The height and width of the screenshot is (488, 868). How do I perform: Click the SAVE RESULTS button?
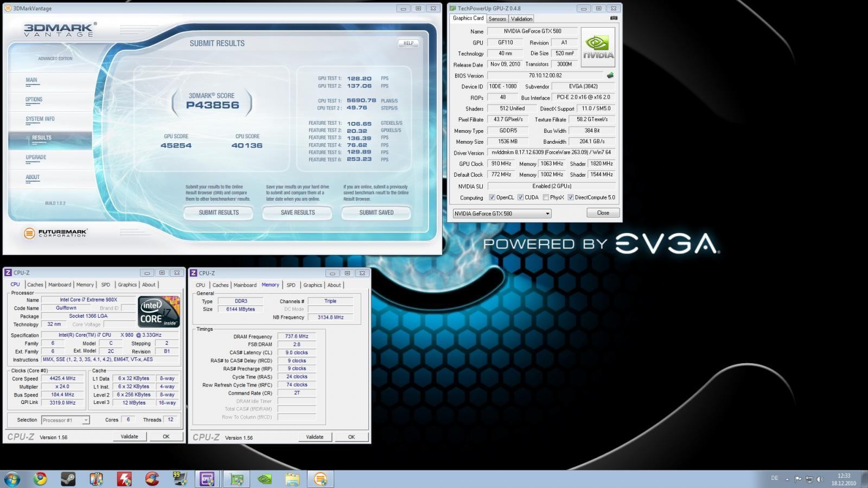point(298,213)
